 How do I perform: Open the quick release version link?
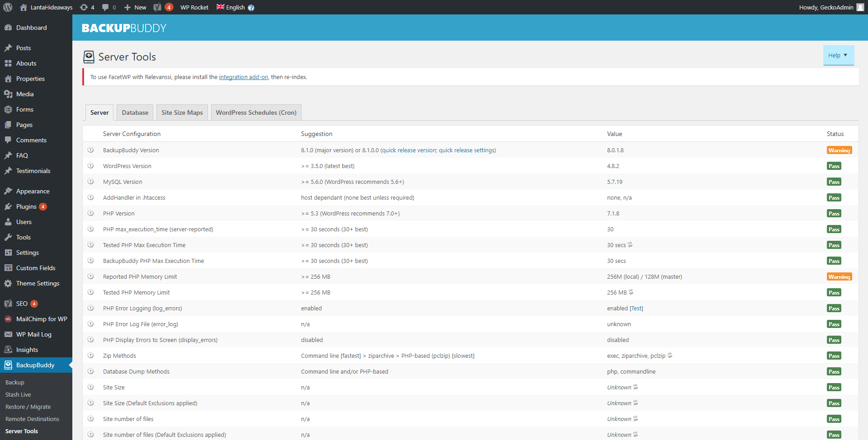point(409,150)
